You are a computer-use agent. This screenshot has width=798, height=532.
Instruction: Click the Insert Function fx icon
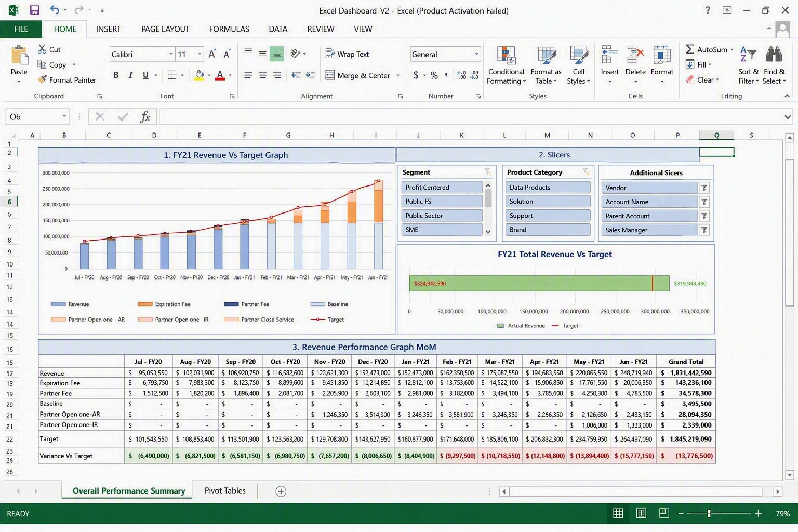[x=145, y=117]
